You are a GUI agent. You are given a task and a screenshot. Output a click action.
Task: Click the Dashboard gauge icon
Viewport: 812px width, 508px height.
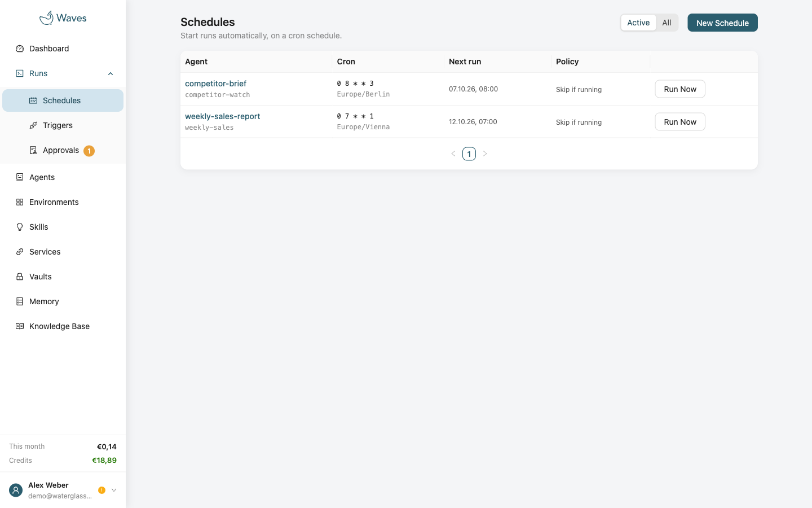(20, 49)
